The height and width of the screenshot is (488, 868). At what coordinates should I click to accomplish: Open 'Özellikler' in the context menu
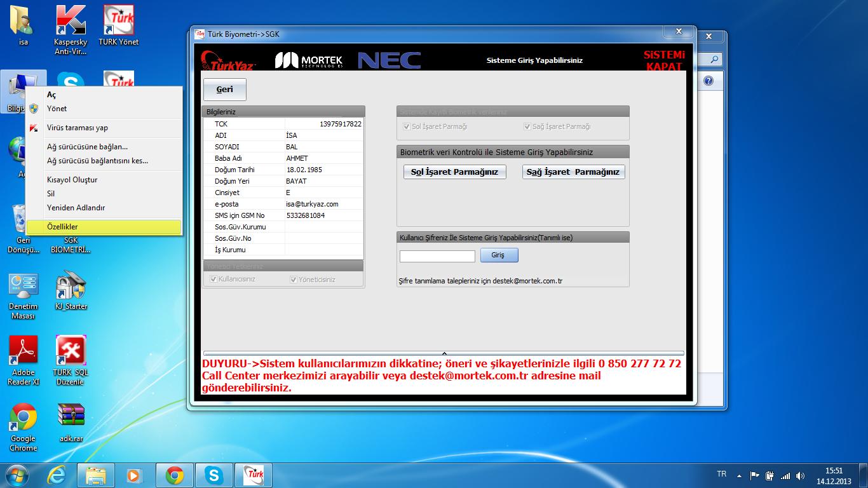(x=104, y=227)
